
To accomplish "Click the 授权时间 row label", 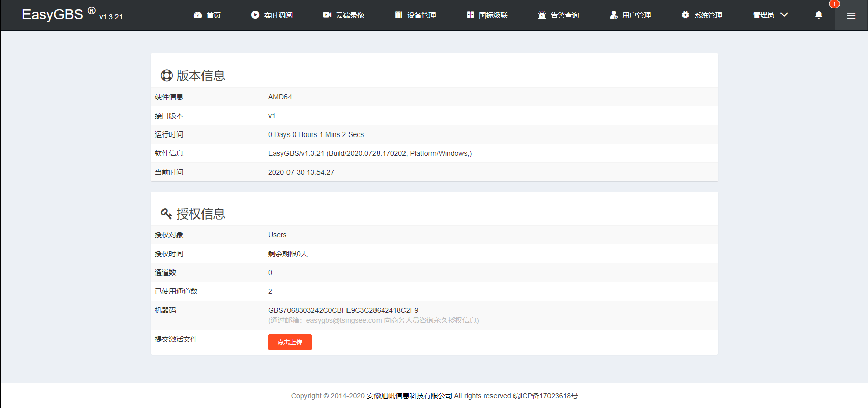I will click(x=169, y=254).
